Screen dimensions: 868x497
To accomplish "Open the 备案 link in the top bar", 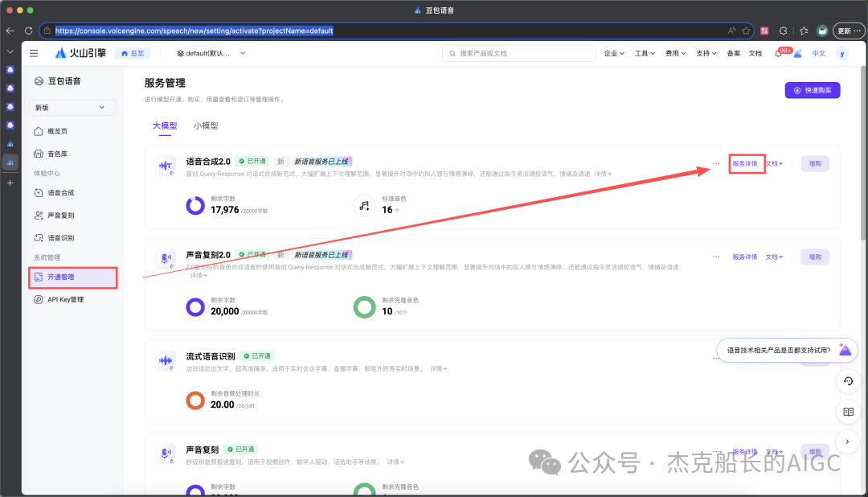I will coord(734,53).
